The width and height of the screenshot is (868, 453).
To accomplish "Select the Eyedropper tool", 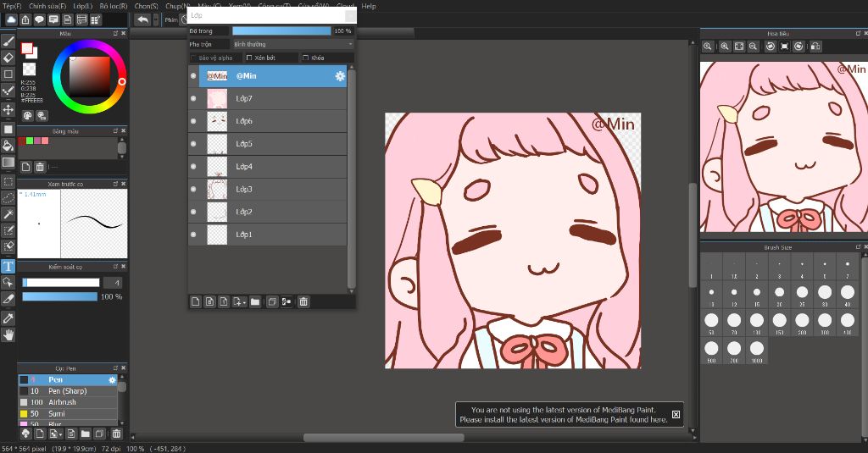I will click(8, 318).
